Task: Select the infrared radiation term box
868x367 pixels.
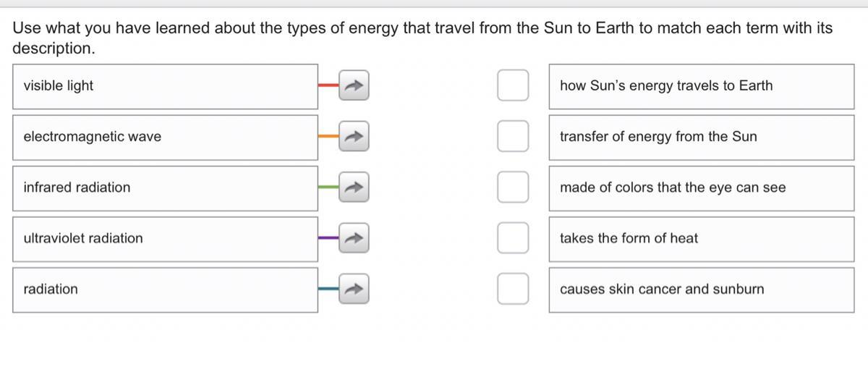Action: point(165,188)
